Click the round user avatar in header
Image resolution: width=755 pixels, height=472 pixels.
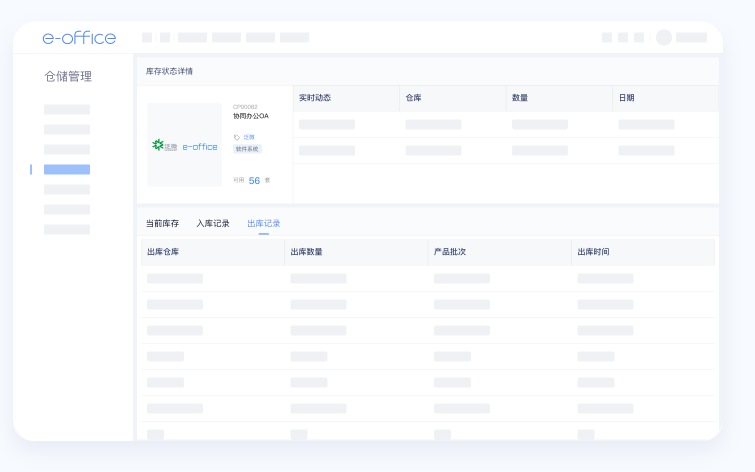[x=664, y=38]
